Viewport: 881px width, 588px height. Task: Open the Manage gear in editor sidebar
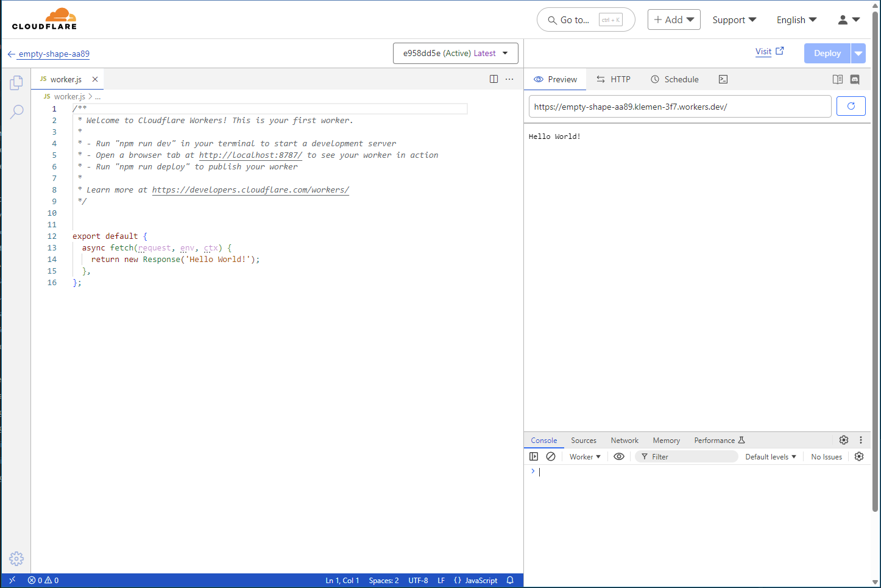pos(16,558)
